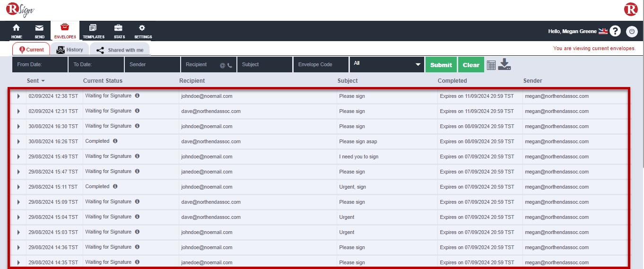The height and width of the screenshot is (269, 644).
Task: Expand the 'Please sign asap' envelope row
Action: click(x=19, y=142)
